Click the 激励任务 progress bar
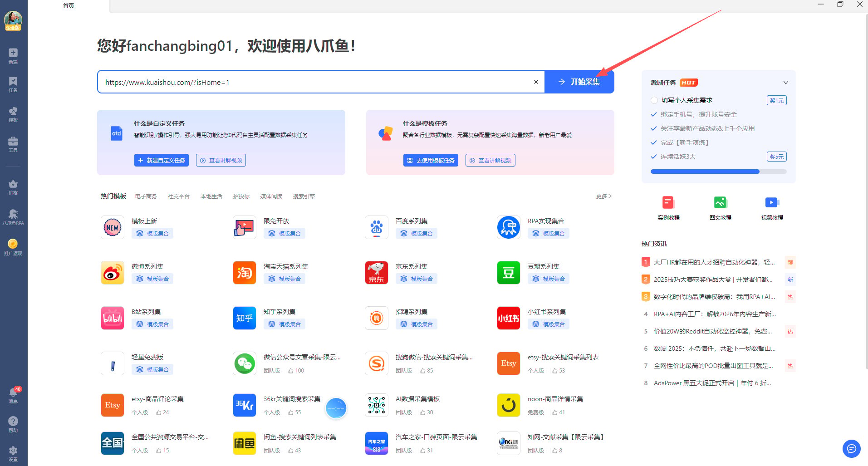Viewport: 868px width, 466px height. [x=718, y=172]
